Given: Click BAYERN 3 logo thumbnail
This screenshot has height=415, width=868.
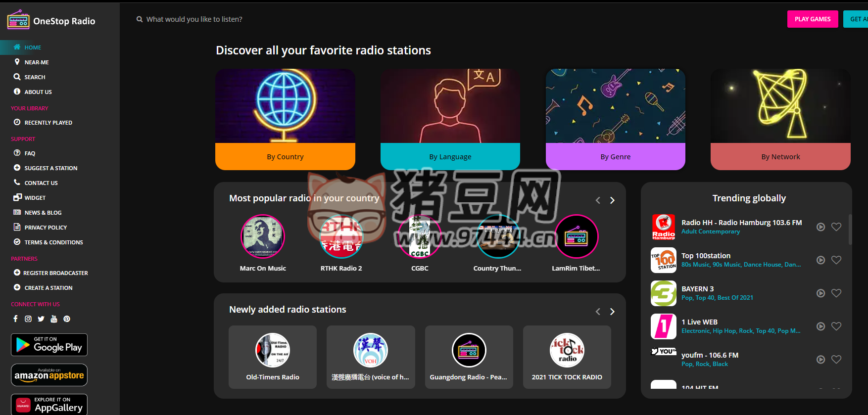Looking at the screenshot, I should [x=664, y=293].
